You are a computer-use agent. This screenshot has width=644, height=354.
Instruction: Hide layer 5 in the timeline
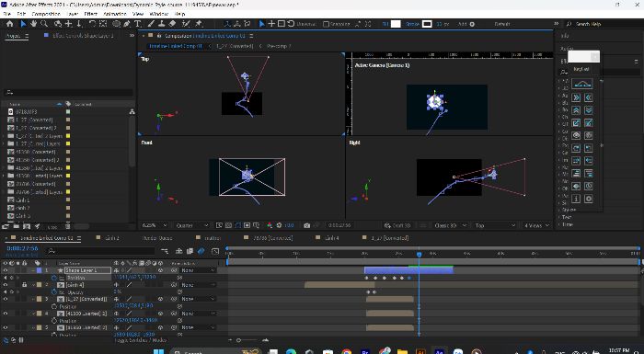point(6,327)
